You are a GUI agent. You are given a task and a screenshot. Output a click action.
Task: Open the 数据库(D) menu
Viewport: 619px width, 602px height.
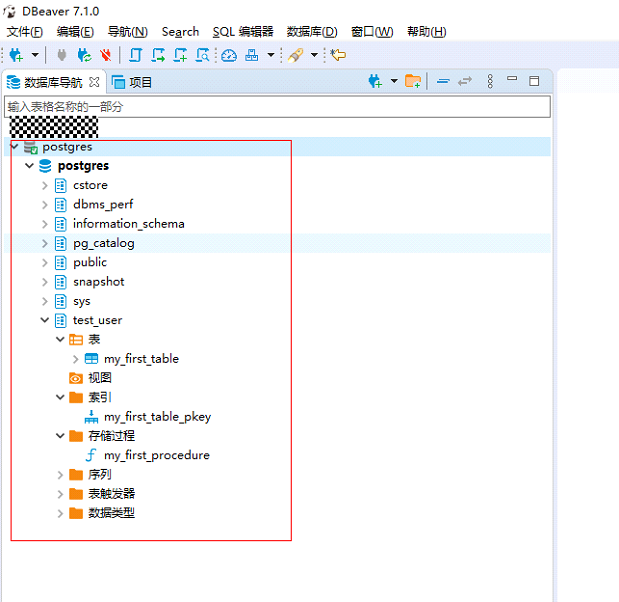312,32
